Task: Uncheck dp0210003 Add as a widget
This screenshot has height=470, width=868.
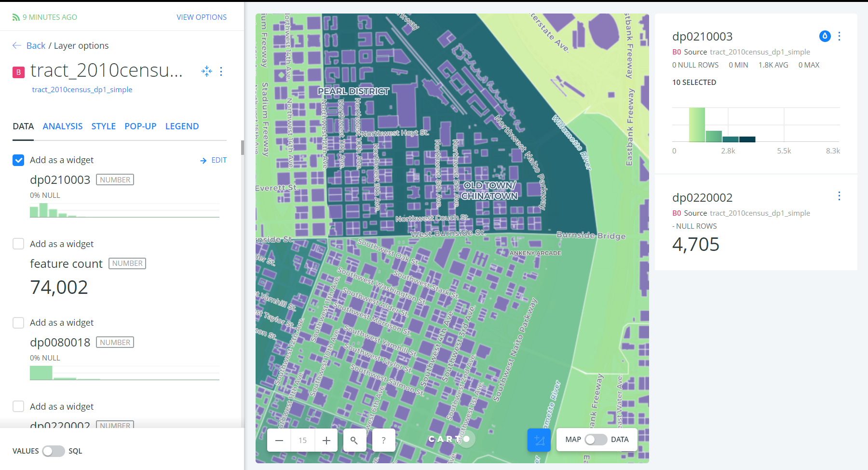Action: pos(18,160)
